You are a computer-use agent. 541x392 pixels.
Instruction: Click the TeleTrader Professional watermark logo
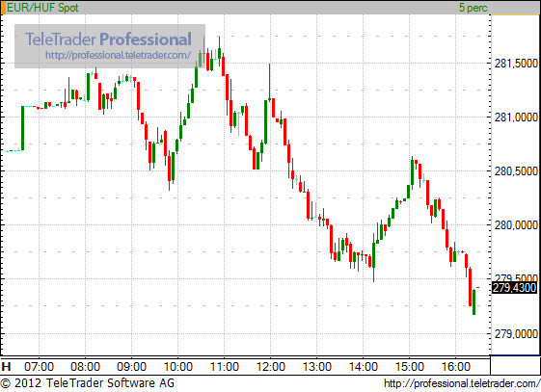pyautogui.click(x=108, y=39)
